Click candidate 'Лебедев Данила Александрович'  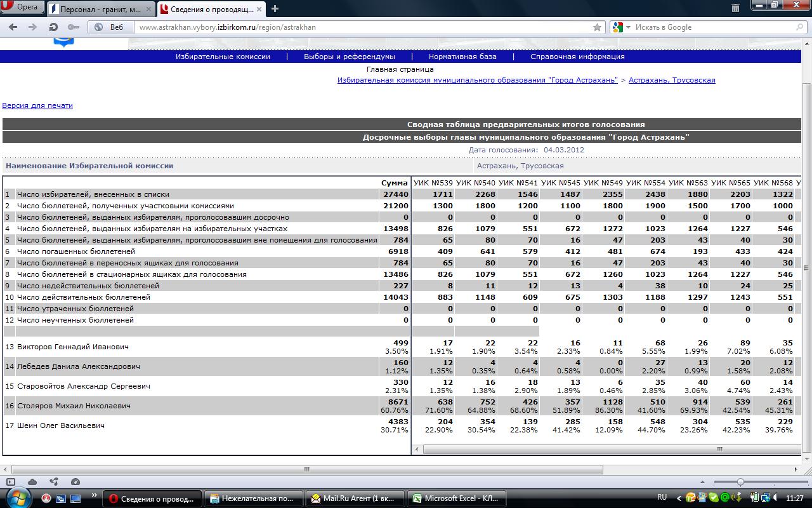(x=78, y=366)
